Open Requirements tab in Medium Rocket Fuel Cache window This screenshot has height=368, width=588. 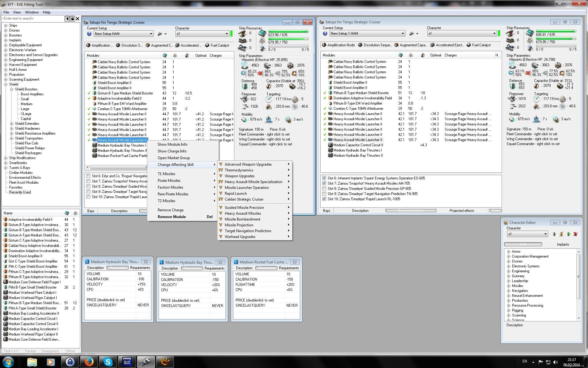tap(289, 268)
